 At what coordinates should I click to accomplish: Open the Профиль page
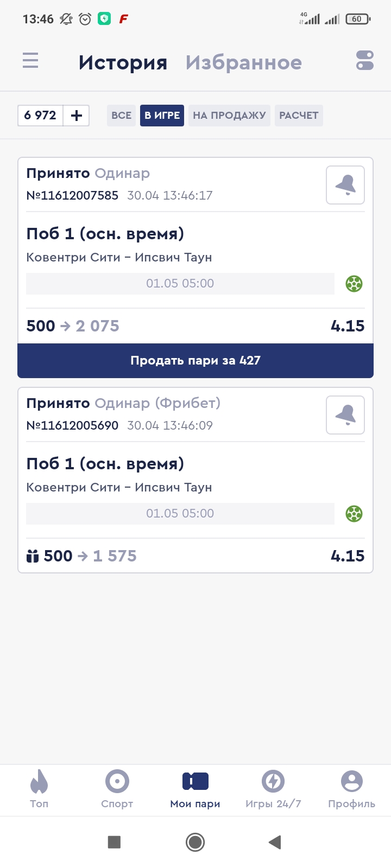click(351, 789)
